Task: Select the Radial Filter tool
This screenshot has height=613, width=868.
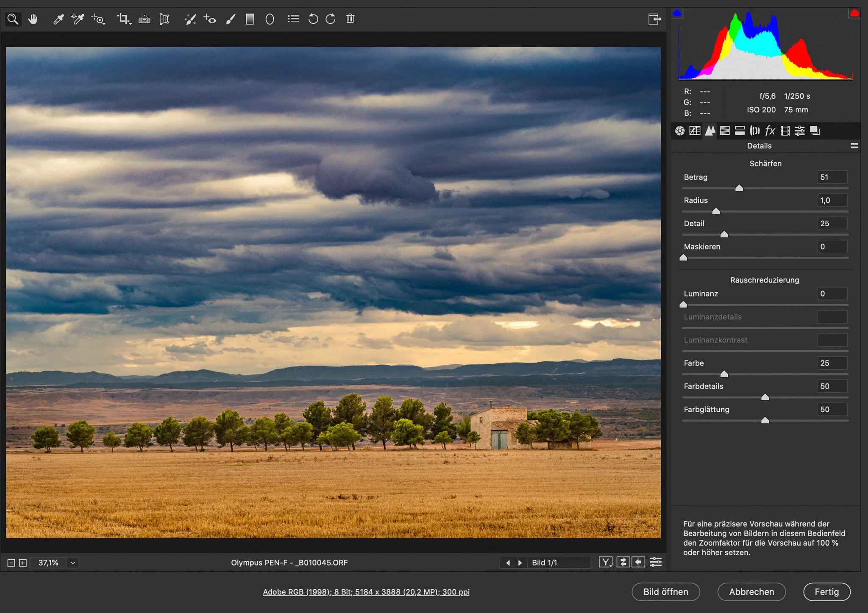Action: 270,19
